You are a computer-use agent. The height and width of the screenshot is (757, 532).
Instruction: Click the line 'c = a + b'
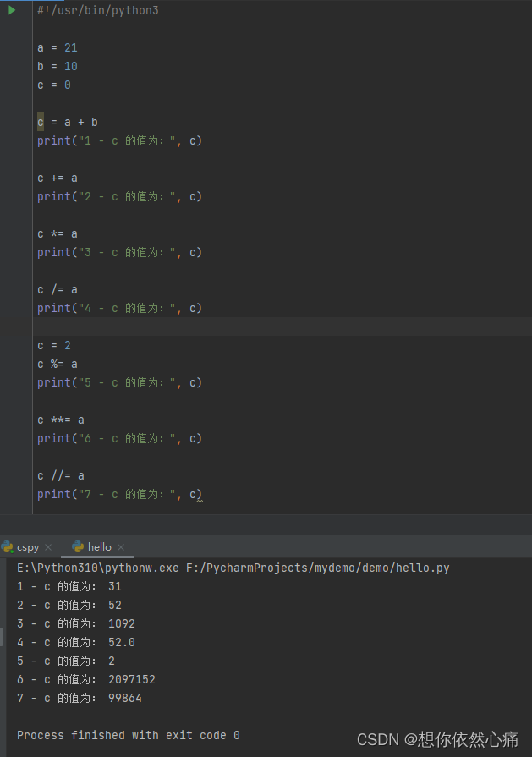pyautogui.click(x=68, y=122)
